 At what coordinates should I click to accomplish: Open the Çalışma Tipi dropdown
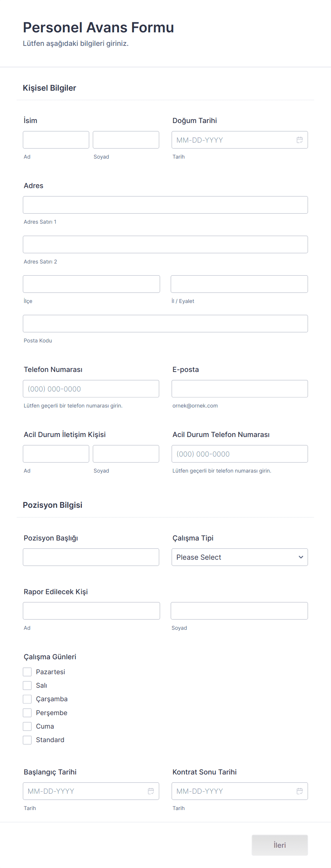pyautogui.click(x=239, y=557)
